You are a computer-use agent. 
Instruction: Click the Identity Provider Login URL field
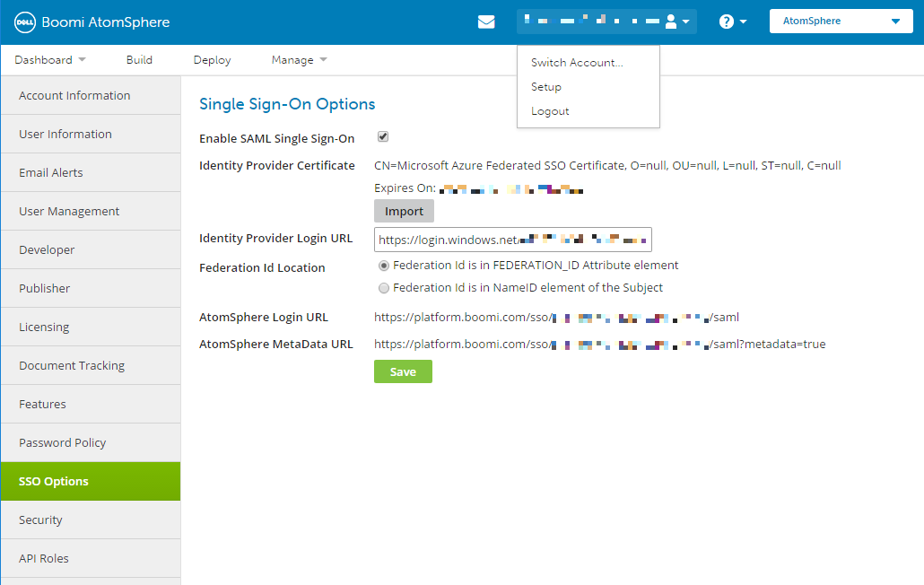click(513, 239)
